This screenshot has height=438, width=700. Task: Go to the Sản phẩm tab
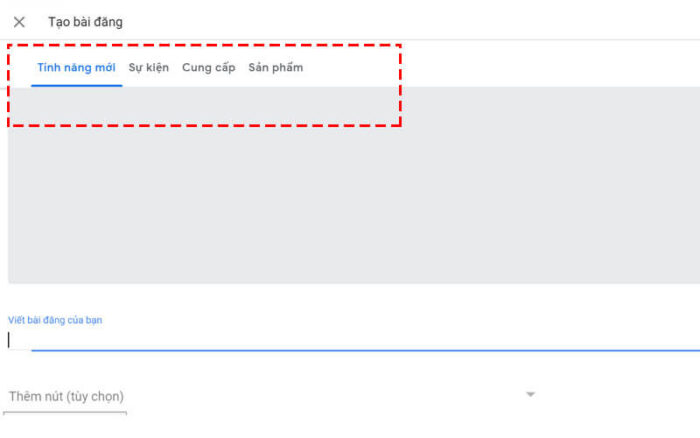click(x=275, y=67)
